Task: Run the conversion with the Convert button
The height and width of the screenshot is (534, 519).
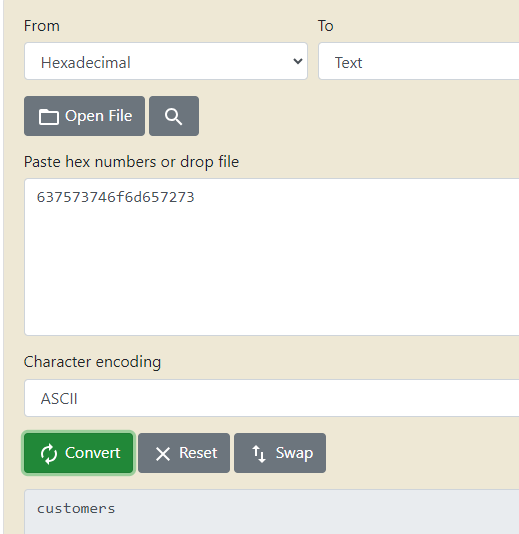Action: (x=79, y=453)
